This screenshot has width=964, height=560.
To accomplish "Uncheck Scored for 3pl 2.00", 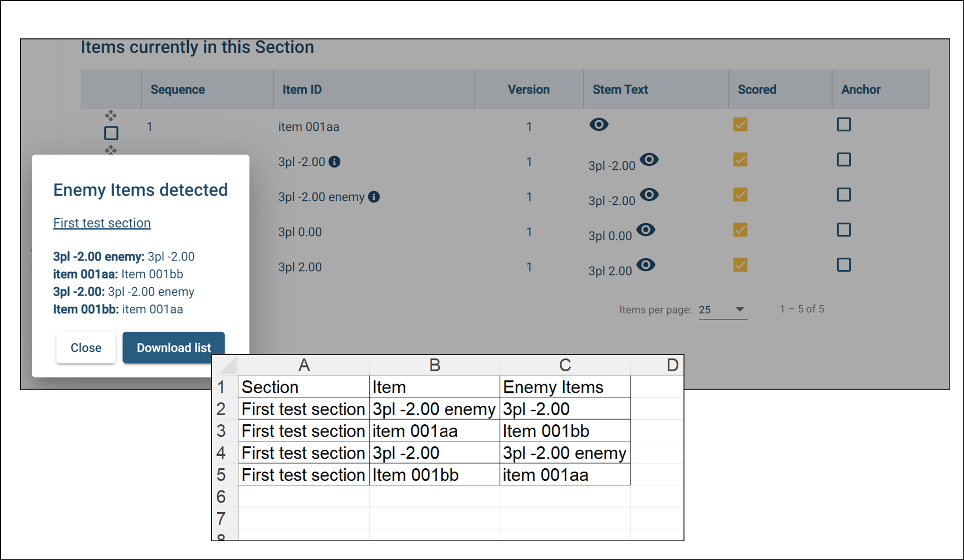I will tap(740, 265).
